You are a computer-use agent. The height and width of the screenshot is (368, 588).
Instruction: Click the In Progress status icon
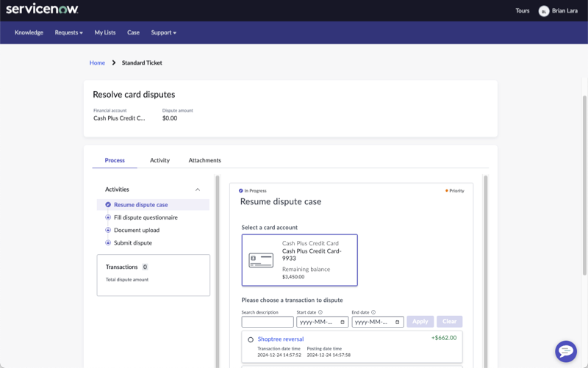241,191
